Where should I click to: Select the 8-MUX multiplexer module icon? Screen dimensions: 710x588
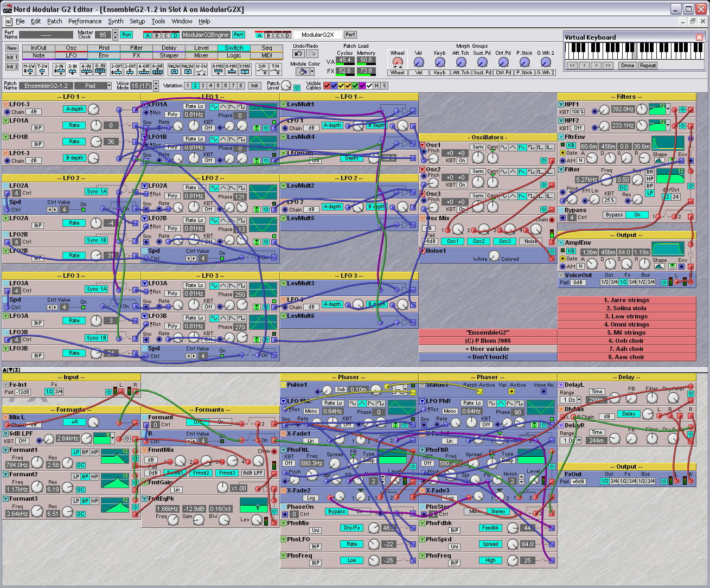coord(218,69)
